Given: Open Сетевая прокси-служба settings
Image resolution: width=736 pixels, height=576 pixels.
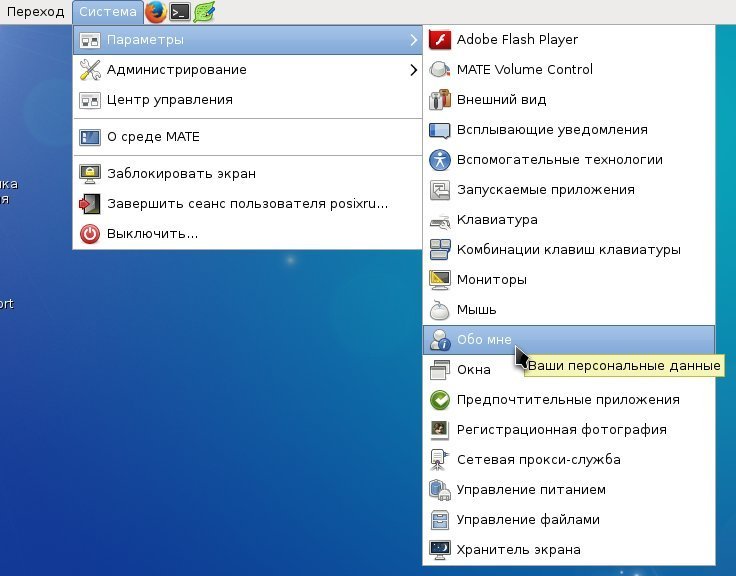Looking at the screenshot, I should [x=569, y=460].
